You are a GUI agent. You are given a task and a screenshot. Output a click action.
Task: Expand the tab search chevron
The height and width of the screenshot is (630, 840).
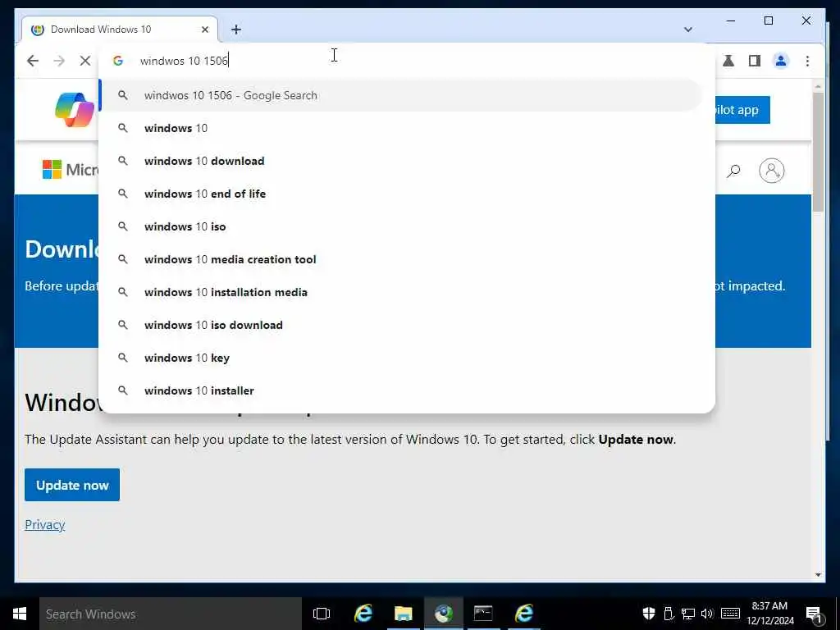pos(688,30)
